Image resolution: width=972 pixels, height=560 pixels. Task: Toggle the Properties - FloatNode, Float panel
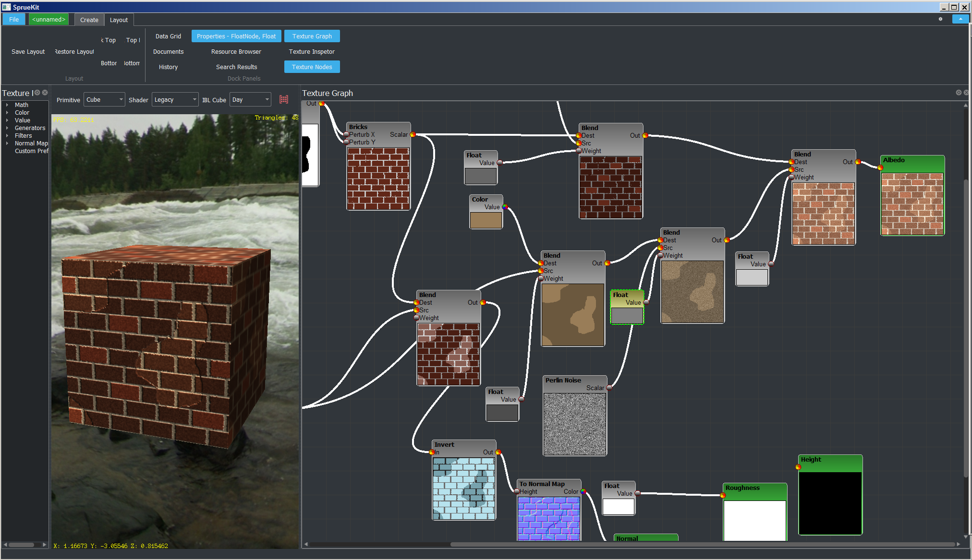(x=236, y=36)
